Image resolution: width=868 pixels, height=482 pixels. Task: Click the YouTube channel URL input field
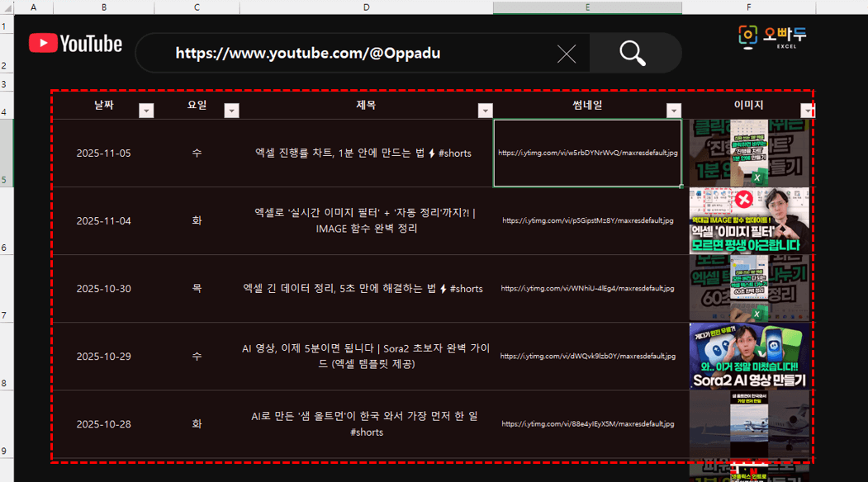347,54
